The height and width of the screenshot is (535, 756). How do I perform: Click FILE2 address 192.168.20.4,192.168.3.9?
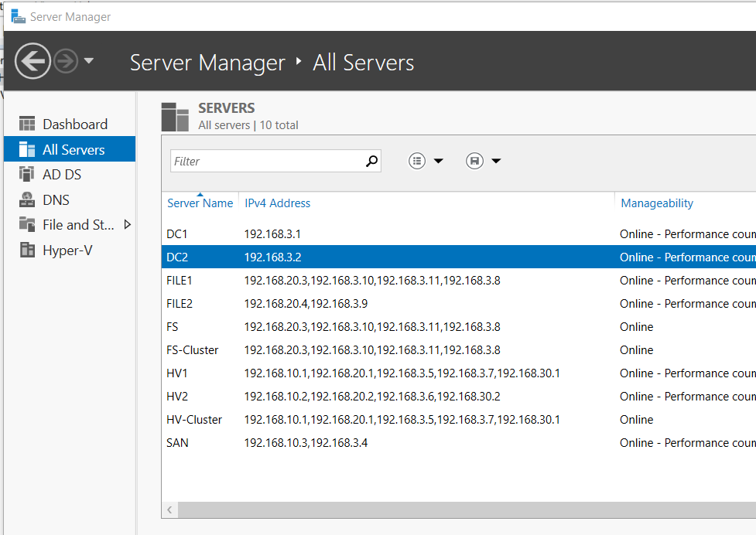306,304
